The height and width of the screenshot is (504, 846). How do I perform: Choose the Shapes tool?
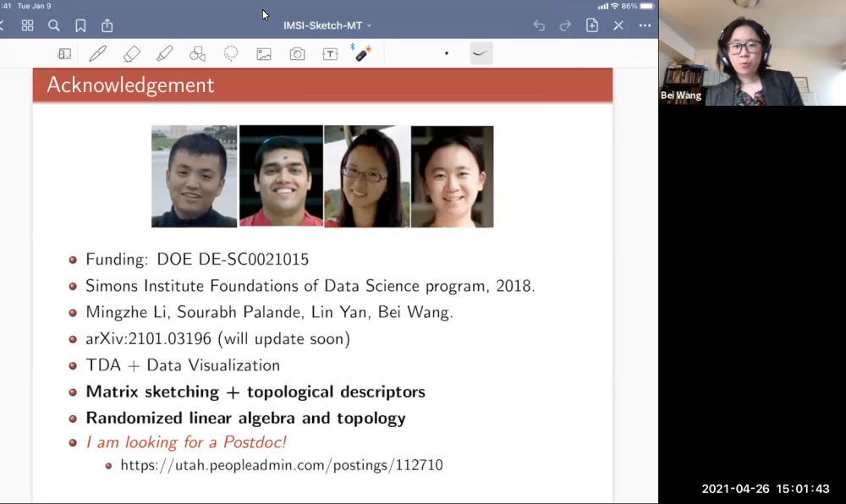click(x=197, y=54)
